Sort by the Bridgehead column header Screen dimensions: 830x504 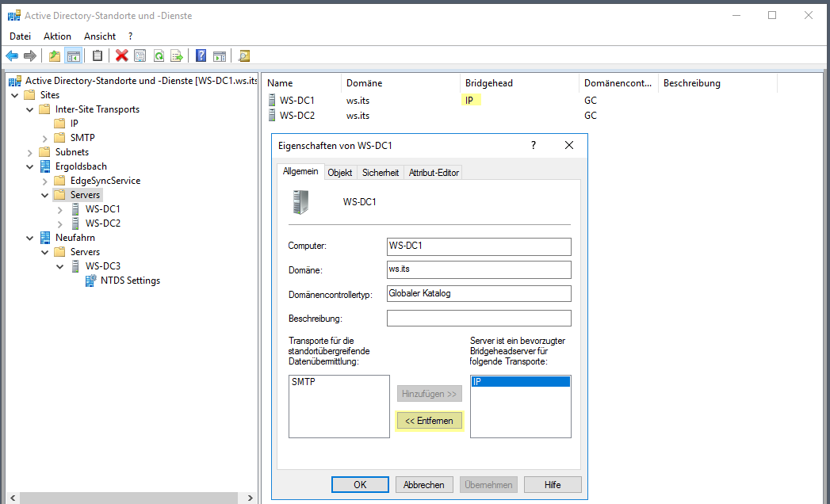[x=518, y=83]
